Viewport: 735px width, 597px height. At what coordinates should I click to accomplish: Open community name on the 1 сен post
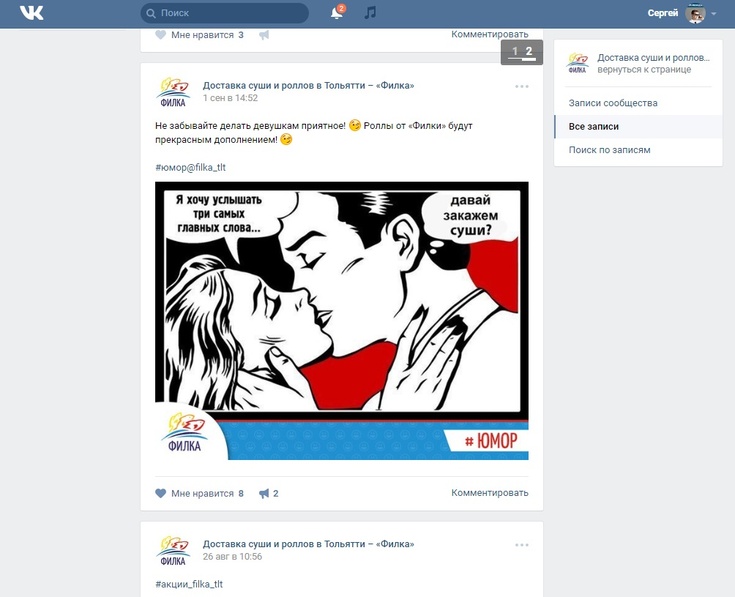point(308,85)
